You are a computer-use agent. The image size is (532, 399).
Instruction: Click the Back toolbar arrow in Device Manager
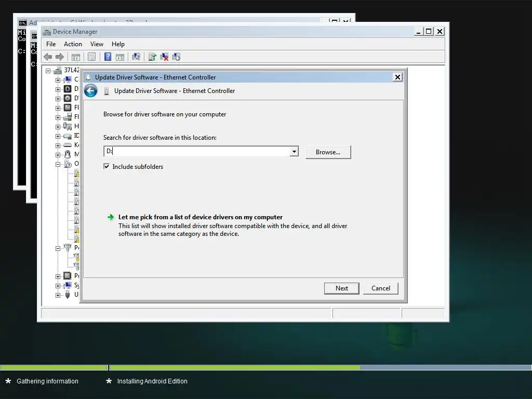[48, 57]
